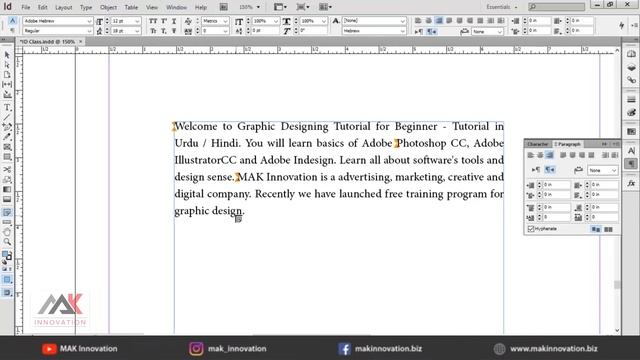Image resolution: width=640 pixels, height=360 pixels.
Task: Select the Selection tool arrow
Action: pyautogui.click(x=7, y=55)
